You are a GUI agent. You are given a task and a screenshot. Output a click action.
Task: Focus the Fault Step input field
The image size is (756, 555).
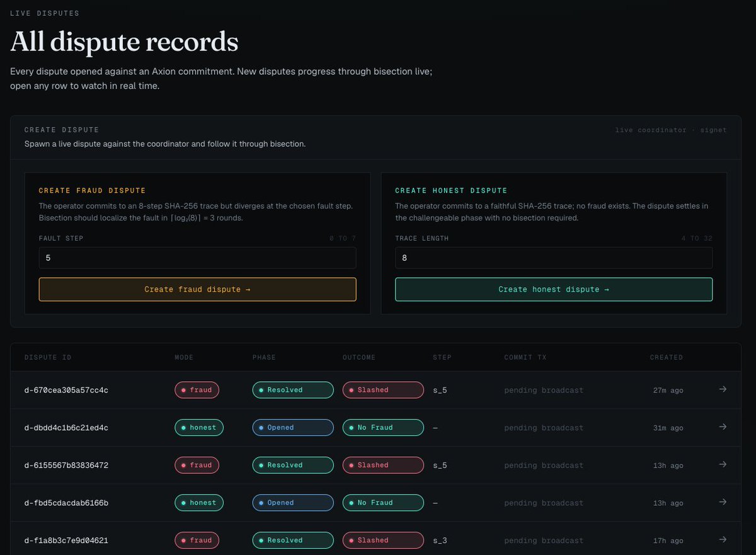(197, 258)
